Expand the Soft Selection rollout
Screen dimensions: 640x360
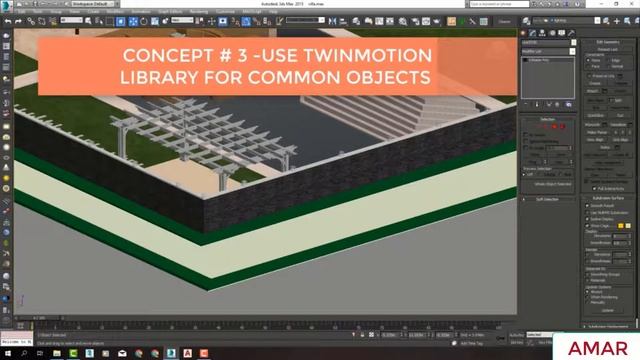tap(547, 199)
